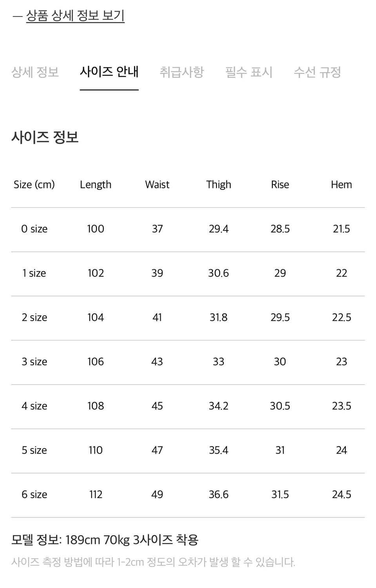Click the Size (cm) column header

coord(34,184)
